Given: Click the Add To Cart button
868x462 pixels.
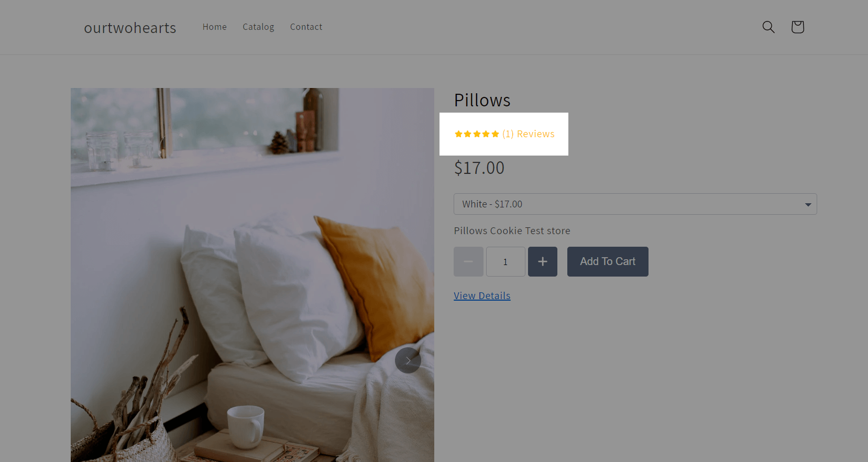Looking at the screenshot, I should click(608, 261).
